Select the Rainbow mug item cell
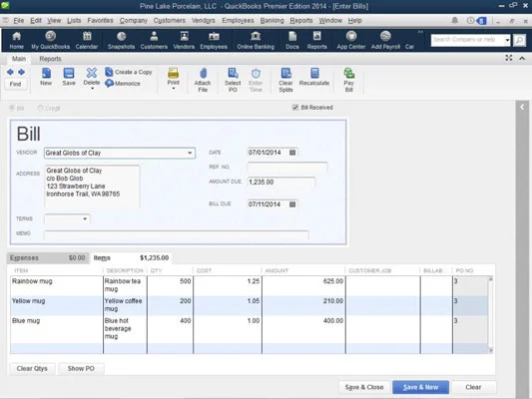 coord(56,285)
